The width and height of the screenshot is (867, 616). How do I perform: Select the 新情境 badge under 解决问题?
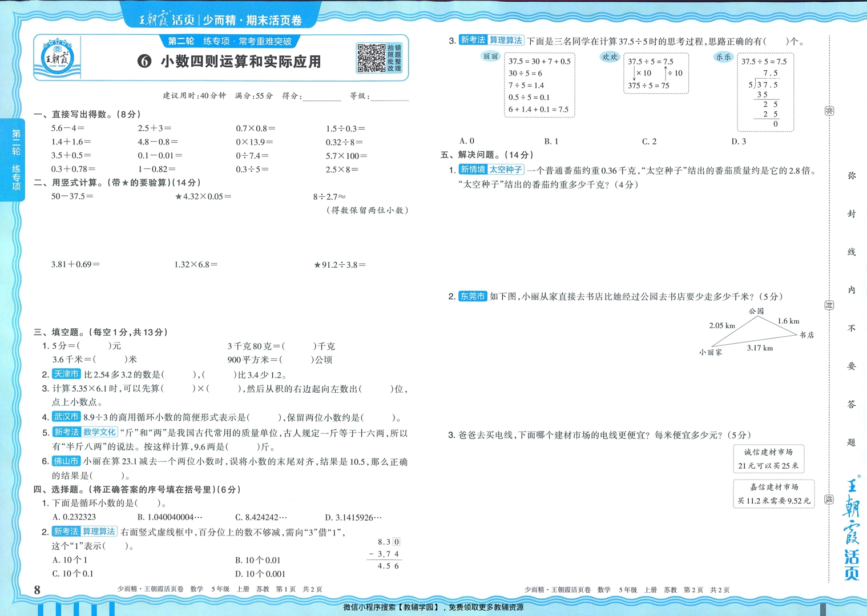tap(474, 169)
